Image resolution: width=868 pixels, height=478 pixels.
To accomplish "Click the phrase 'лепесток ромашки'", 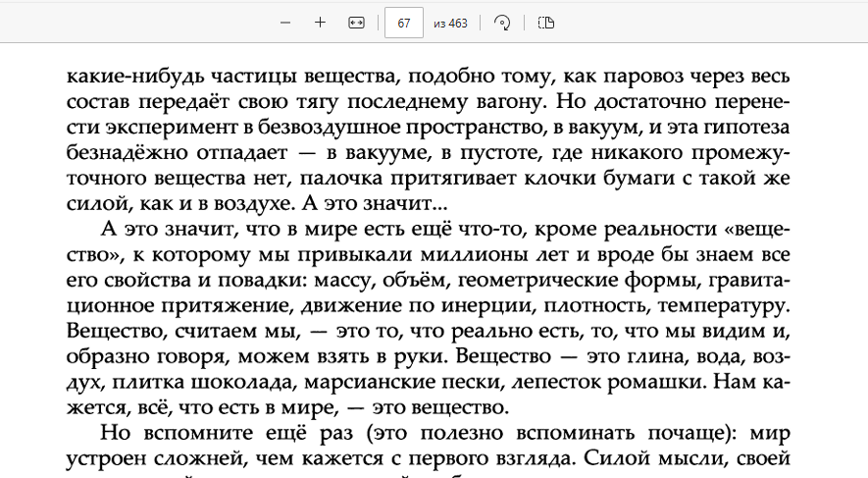I will [608, 382].
